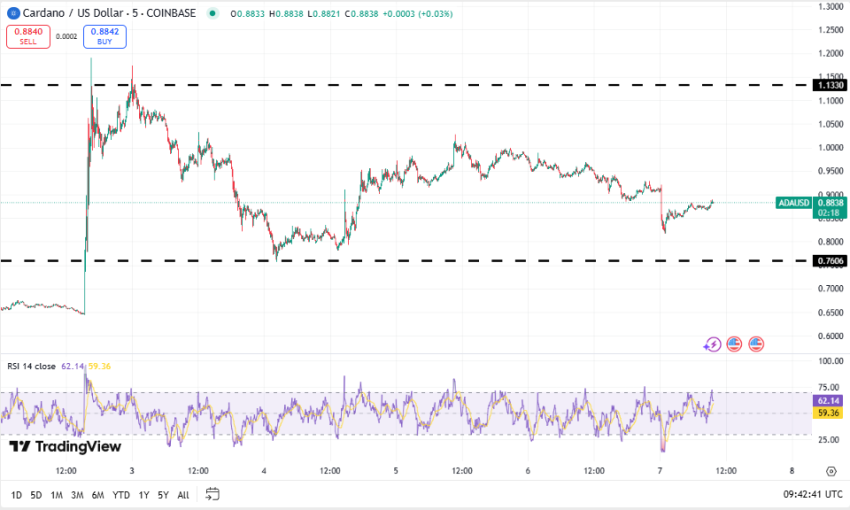Click the rightmost US flag event marker
Viewport: 850px width, 510px height.
[x=756, y=344]
